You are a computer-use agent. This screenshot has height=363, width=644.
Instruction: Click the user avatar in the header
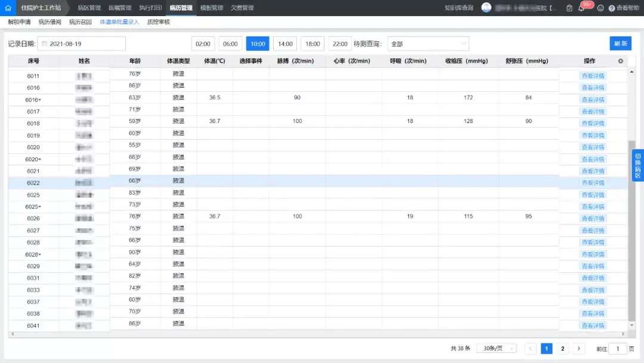click(x=487, y=8)
